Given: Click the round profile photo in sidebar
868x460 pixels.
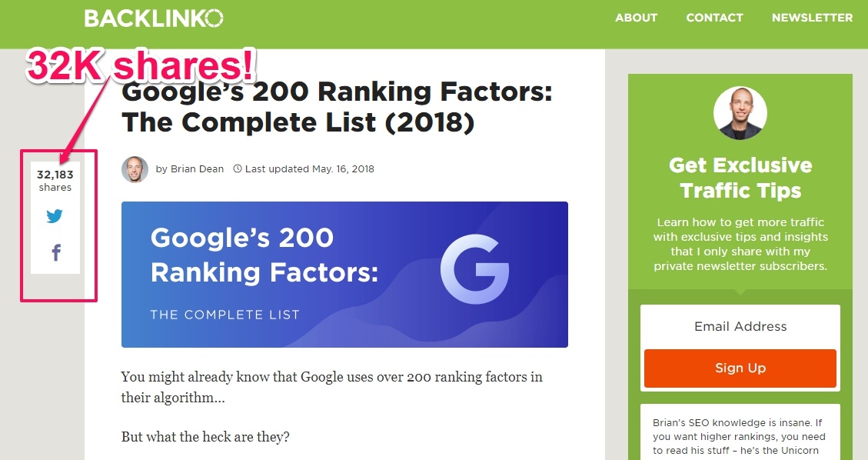Looking at the screenshot, I should (x=740, y=113).
